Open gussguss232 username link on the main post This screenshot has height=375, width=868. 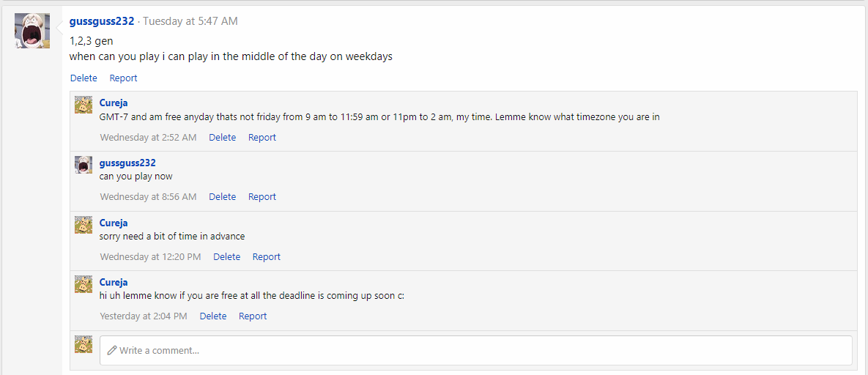point(102,21)
